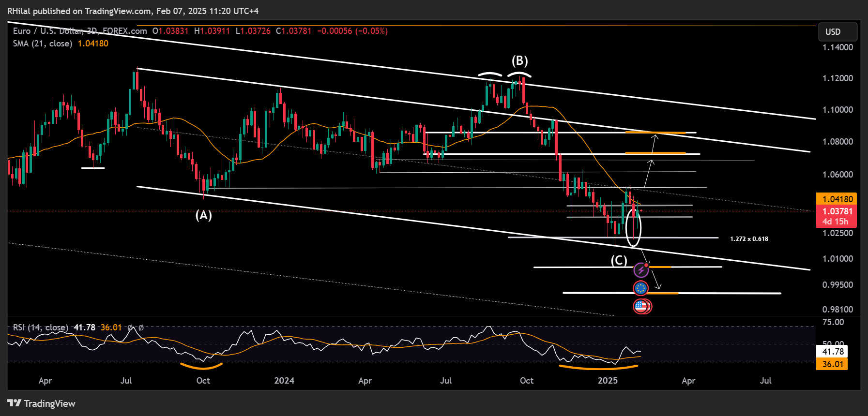This screenshot has height=416, width=868.
Task: Select the (C) wave label
Action: pyautogui.click(x=619, y=261)
